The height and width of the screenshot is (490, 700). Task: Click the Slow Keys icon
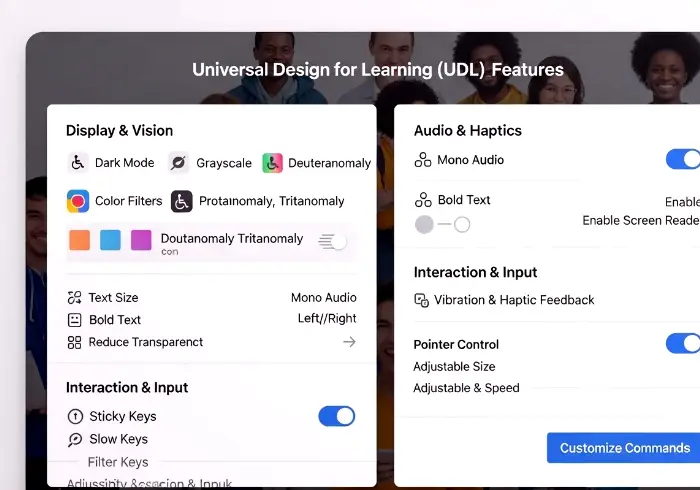click(75, 440)
